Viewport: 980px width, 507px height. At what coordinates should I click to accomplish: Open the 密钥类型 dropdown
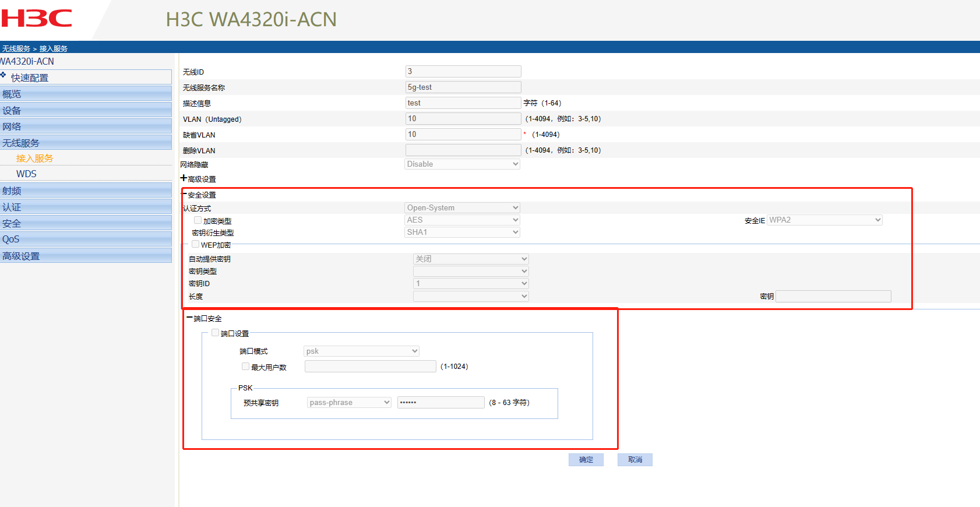click(x=471, y=272)
